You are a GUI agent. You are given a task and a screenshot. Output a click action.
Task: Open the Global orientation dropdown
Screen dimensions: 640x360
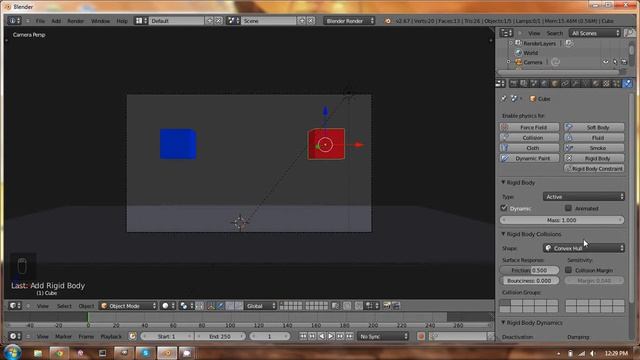coord(260,306)
